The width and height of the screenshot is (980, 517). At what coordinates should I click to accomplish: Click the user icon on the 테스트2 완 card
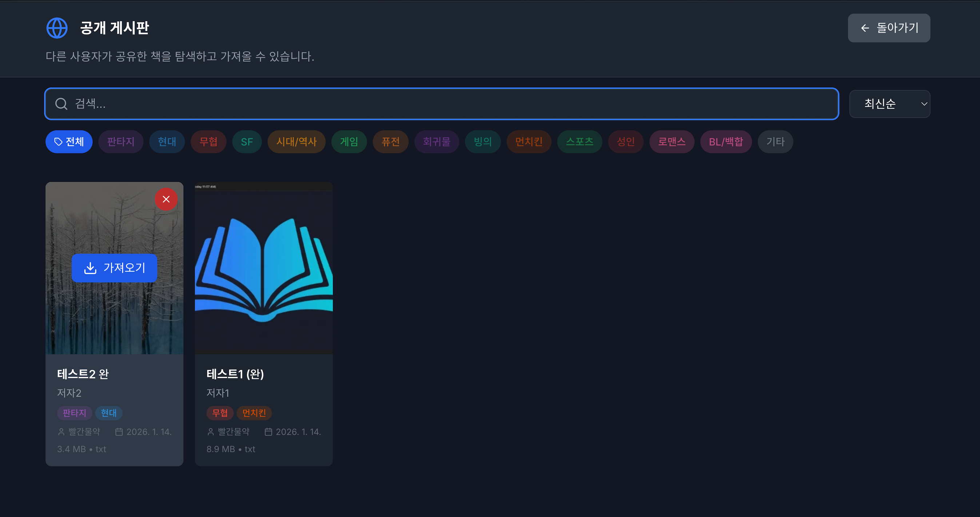(61, 432)
